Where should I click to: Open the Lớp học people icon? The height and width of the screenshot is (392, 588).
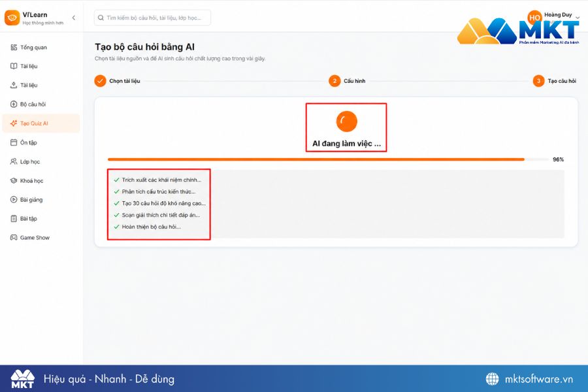(14, 161)
